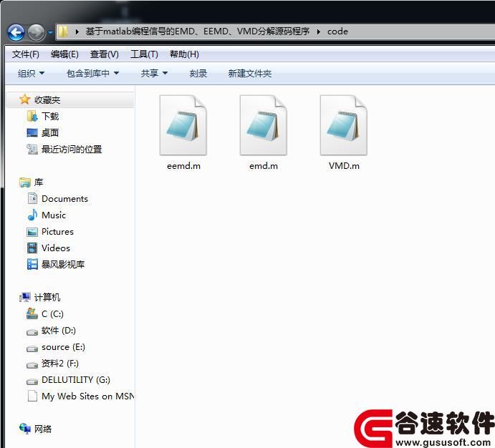Image resolution: width=495 pixels, height=448 pixels.
Task: Open 暴风影视库 library
Action: click(x=63, y=264)
